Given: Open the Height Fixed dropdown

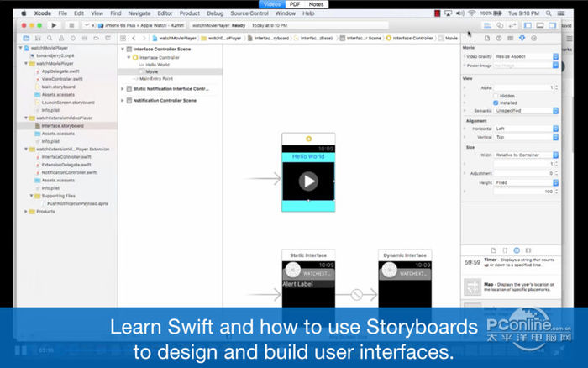Looking at the screenshot, I should (x=526, y=182).
